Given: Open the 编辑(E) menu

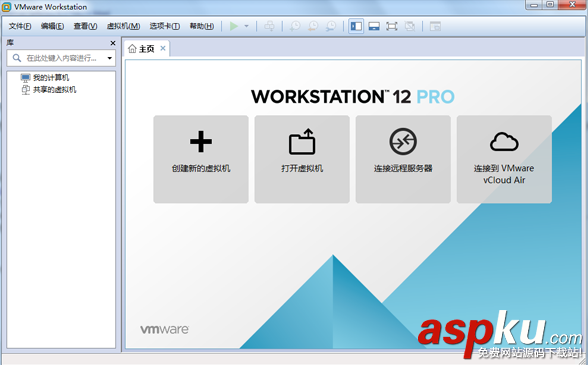Looking at the screenshot, I should point(52,26).
